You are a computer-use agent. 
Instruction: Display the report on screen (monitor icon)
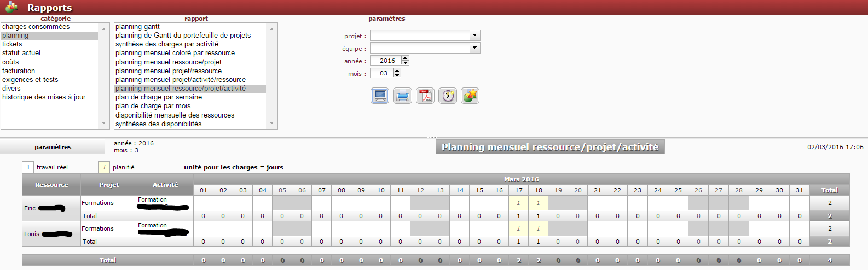click(x=380, y=96)
